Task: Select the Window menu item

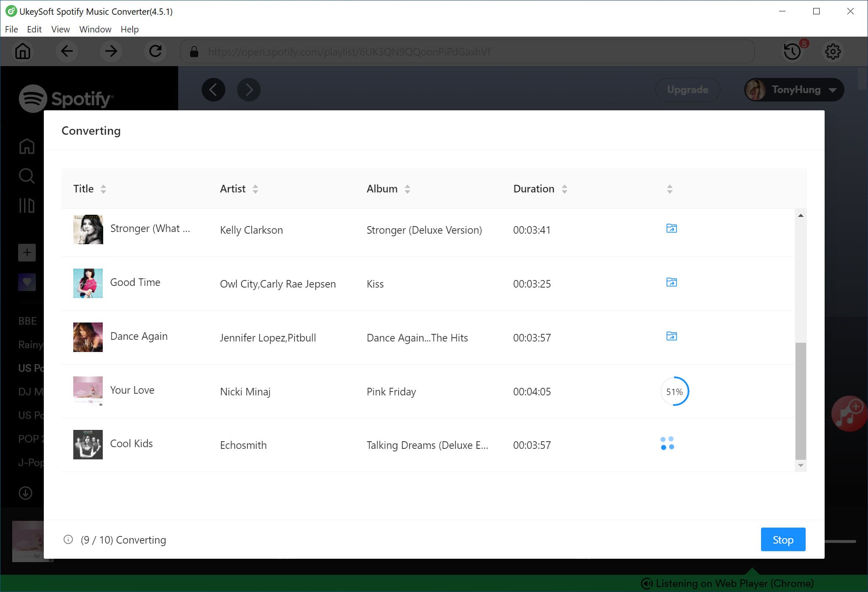Action: coord(94,29)
